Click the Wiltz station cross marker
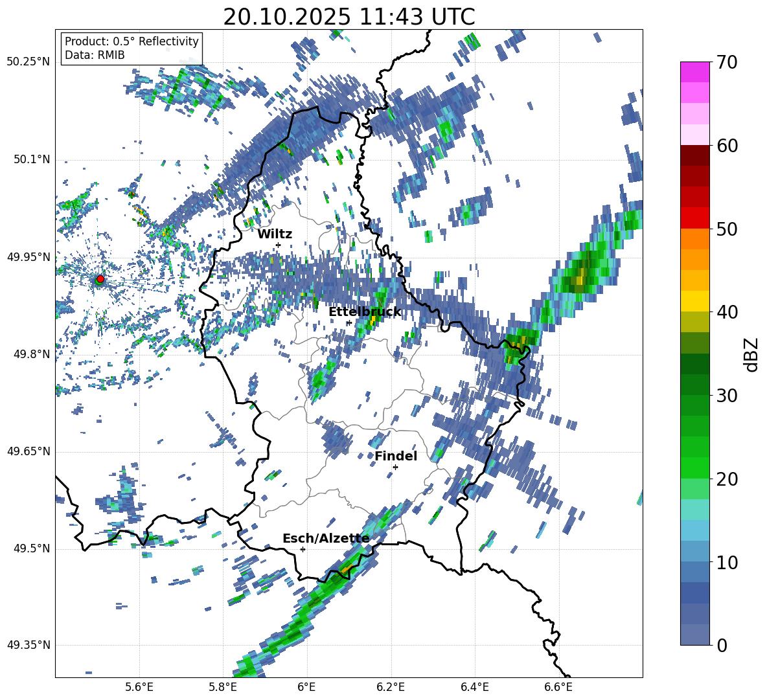This screenshot has height=700, width=767. 279,245
